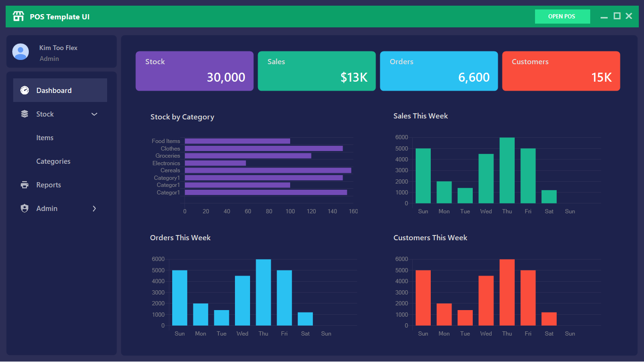Image resolution: width=644 pixels, height=362 pixels.
Task: Toggle the Stock submenu open
Action: [x=45, y=114]
